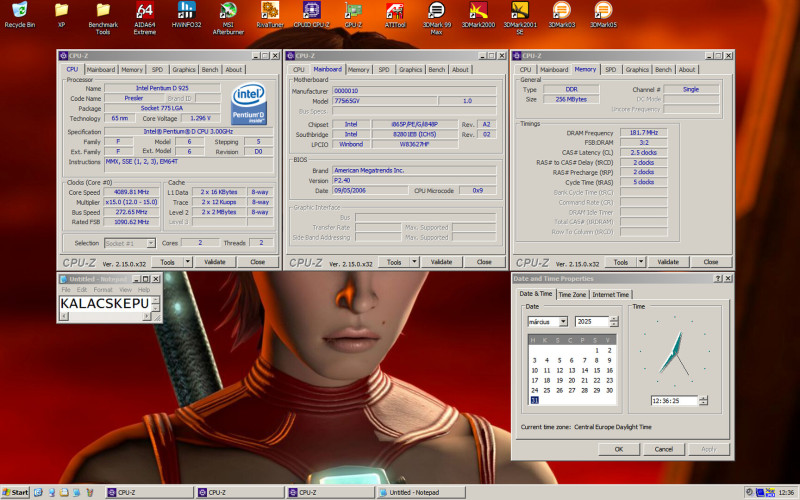Open Notepad's Format menu
The width and height of the screenshot is (800, 500).
(103, 290)
